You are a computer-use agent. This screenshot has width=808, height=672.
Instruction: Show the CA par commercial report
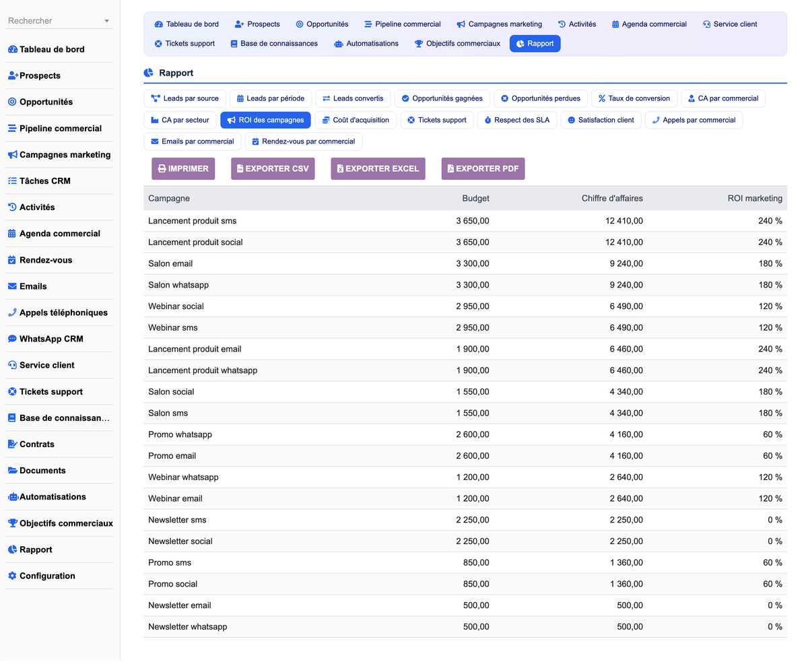click(x=723, y=98)
